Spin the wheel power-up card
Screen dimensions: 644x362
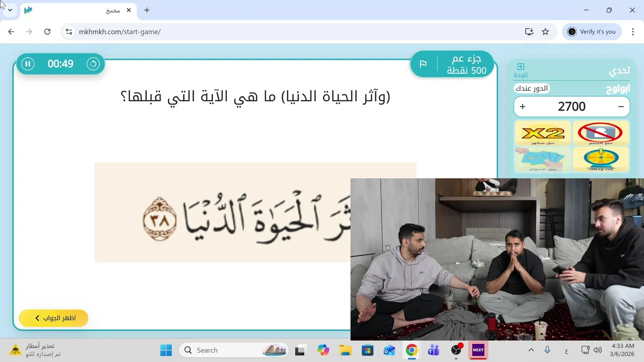(600, 159)
